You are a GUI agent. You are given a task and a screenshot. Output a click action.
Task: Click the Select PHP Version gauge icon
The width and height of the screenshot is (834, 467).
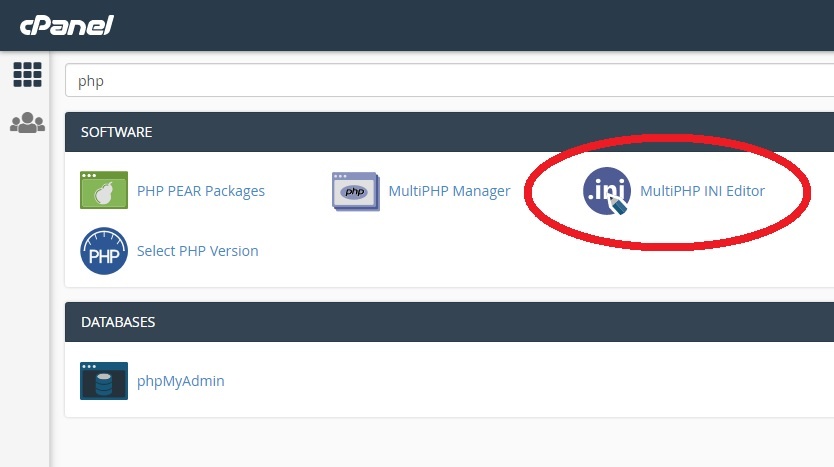tap(104, 251)
